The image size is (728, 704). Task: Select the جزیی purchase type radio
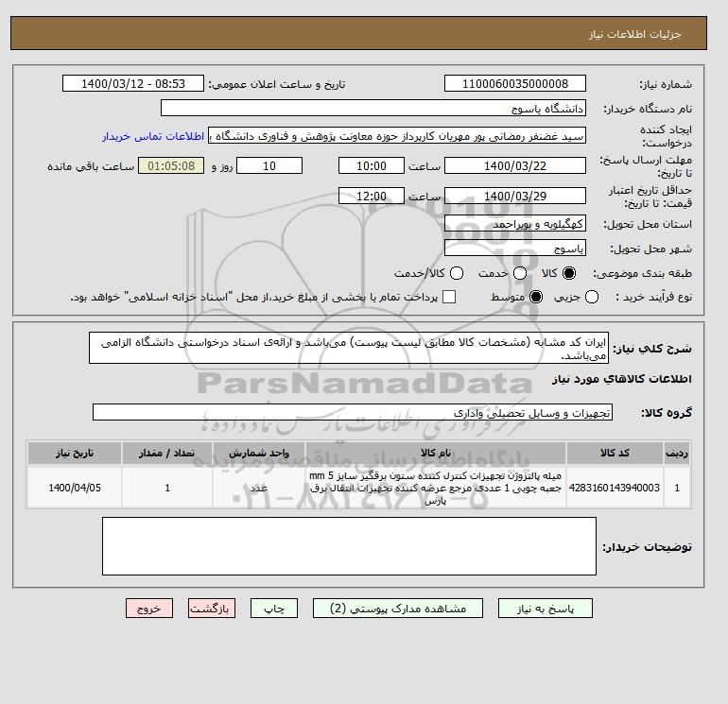(x=592, y=297)
